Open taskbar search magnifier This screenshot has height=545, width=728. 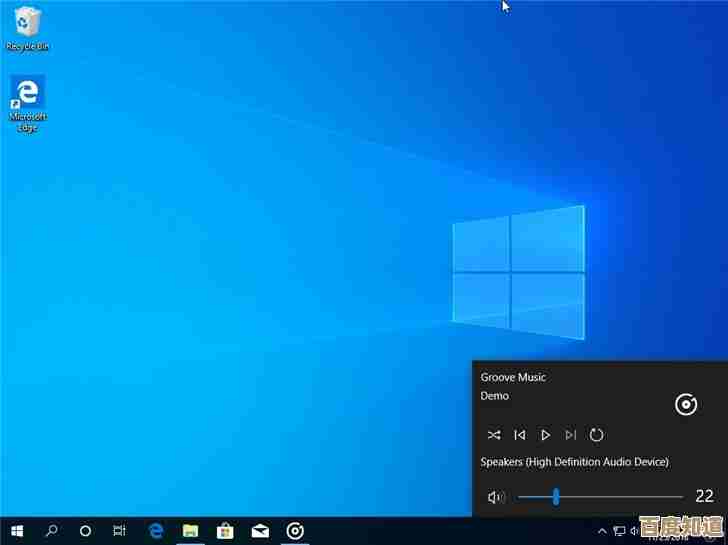point(52,531)
